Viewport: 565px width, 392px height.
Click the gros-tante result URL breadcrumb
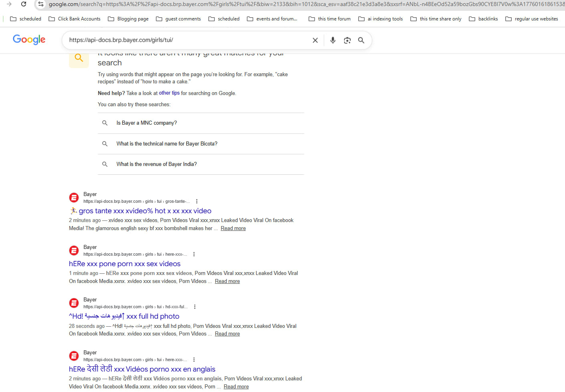point(137,202)
